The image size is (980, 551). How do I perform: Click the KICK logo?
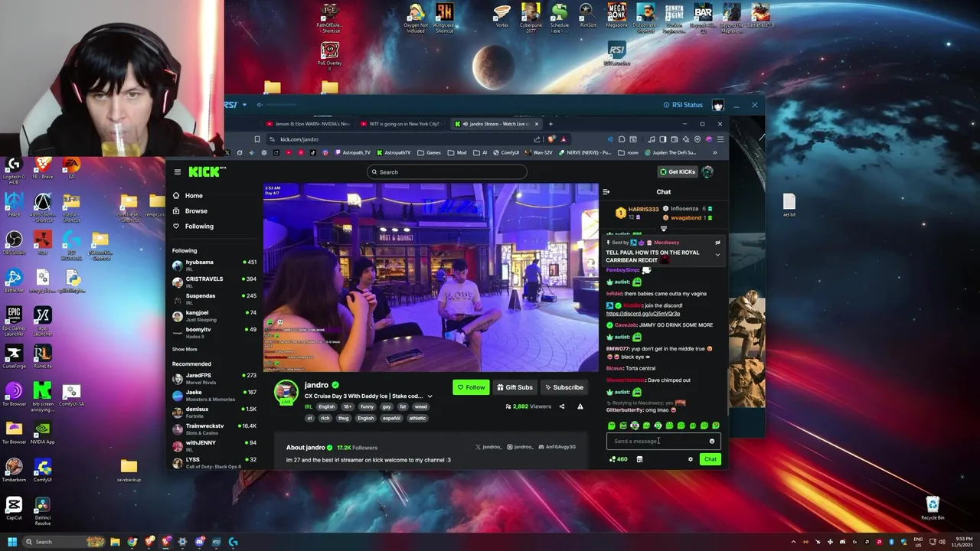206,171
